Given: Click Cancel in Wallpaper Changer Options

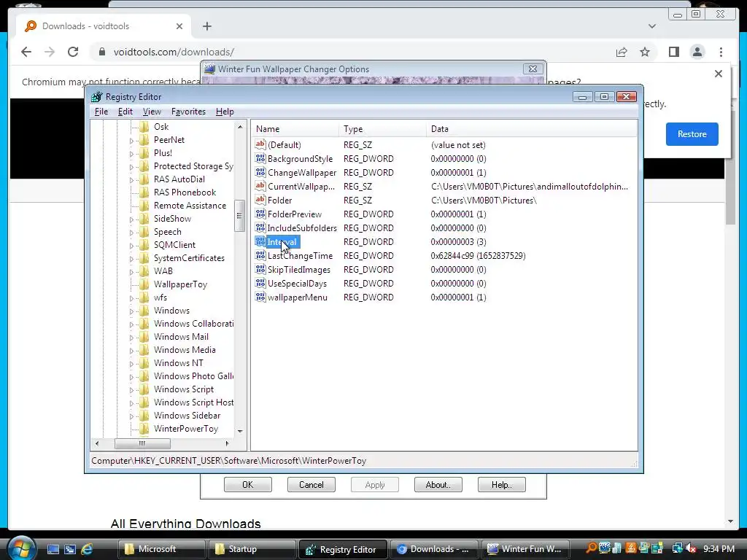Looking at the screenshot, I should (x=311, y=485).
